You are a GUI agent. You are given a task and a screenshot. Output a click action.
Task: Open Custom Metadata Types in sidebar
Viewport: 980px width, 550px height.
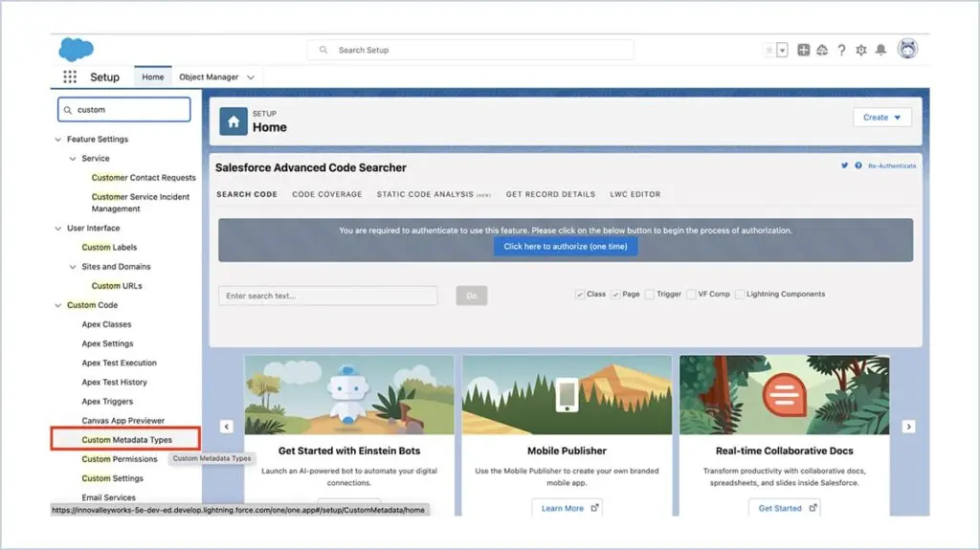(x=127, y=440)
